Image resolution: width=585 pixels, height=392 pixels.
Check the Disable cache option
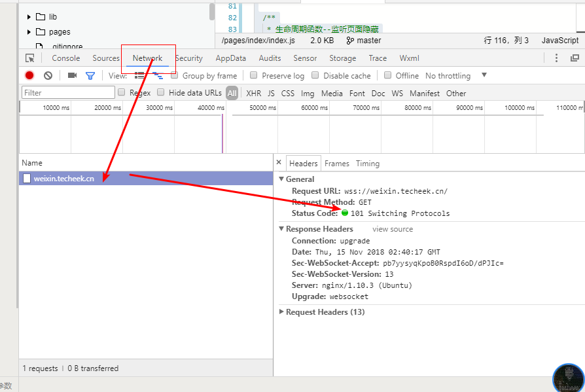315,75
